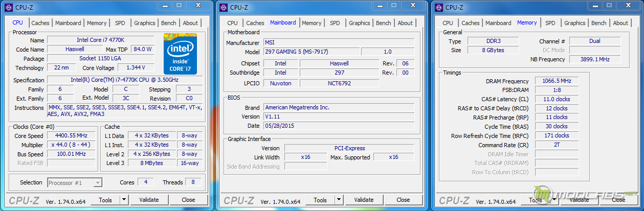The height and width of the screenshot is (211, 644).
Task: Select SPD tab in the Memory window
Action: [x=550, y=23]
